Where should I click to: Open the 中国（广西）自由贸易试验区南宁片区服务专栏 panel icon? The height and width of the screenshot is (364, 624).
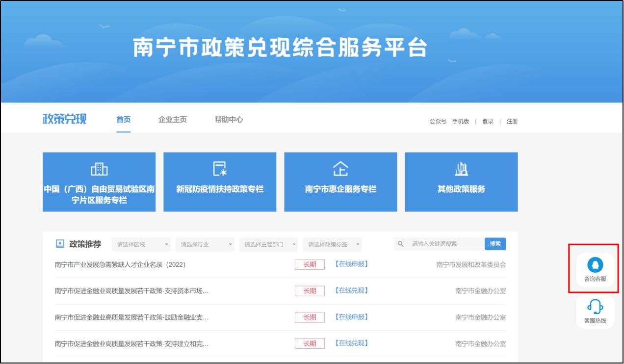pyautogui.click(x=99, y=168)
